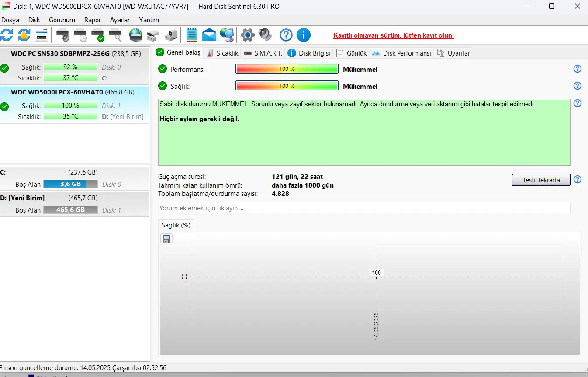Viewport: 588px width, 377px height.
Task: Open settings via the gear icon
Action: click(248, 35)
